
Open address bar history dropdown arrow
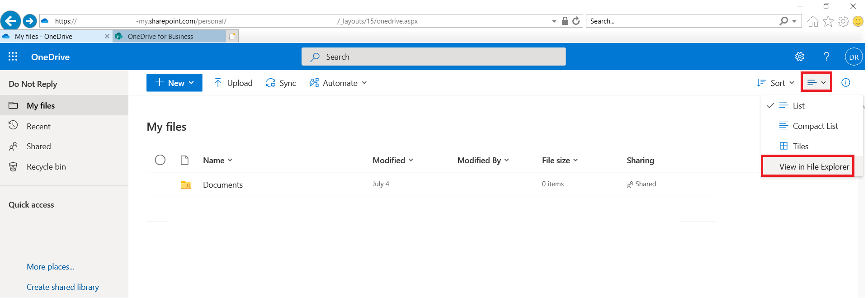[x=554, y=21]
